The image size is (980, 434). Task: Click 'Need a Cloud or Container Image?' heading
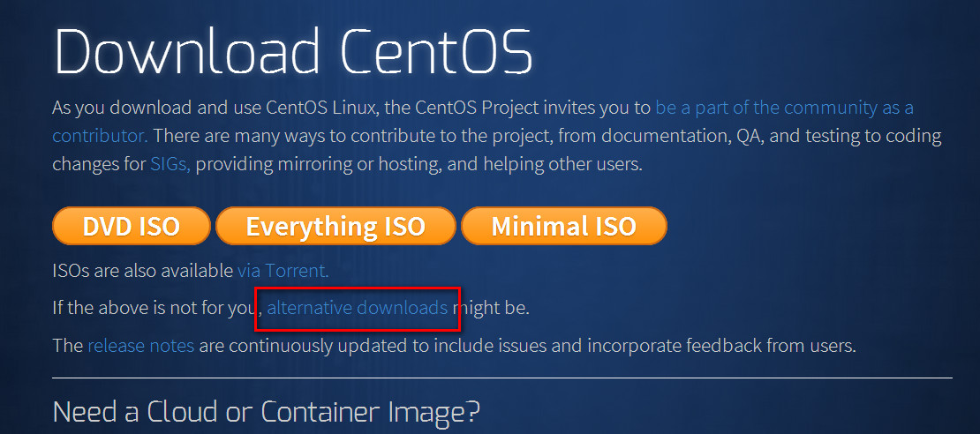point(267,412)
